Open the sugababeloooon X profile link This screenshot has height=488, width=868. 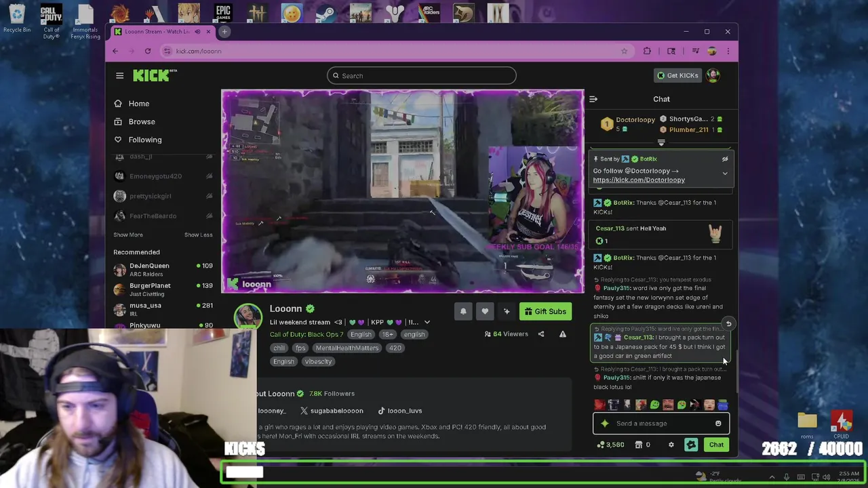tap(332, 411)
